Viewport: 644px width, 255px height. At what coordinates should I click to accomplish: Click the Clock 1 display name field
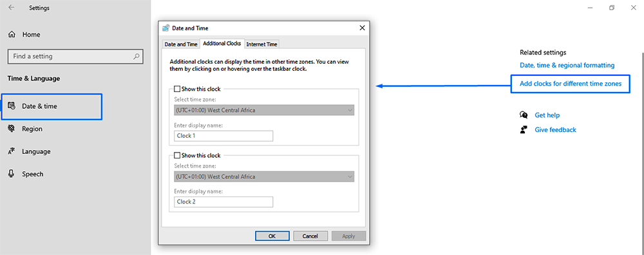coord(223,136)
